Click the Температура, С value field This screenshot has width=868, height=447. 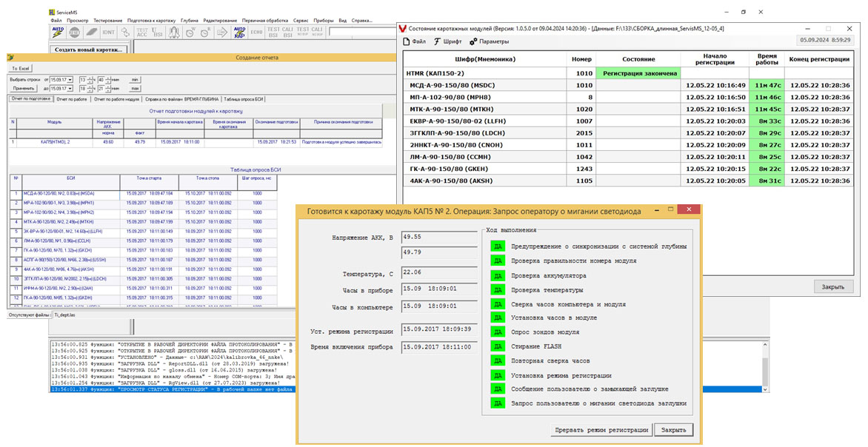(438, 273)
